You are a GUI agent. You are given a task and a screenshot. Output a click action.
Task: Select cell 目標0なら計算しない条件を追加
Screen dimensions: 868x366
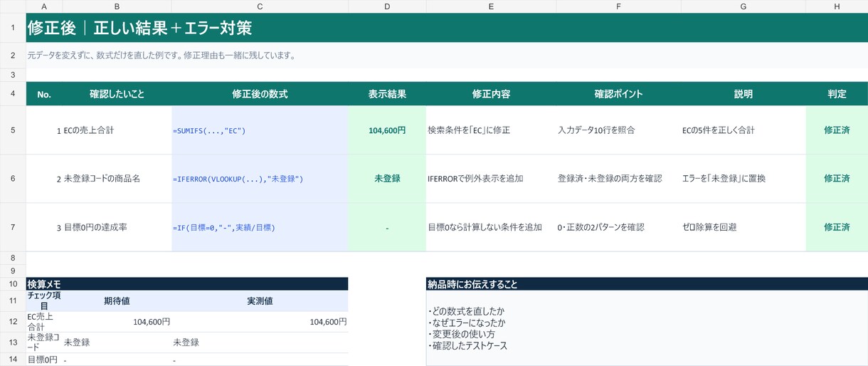tap(491, 227)
